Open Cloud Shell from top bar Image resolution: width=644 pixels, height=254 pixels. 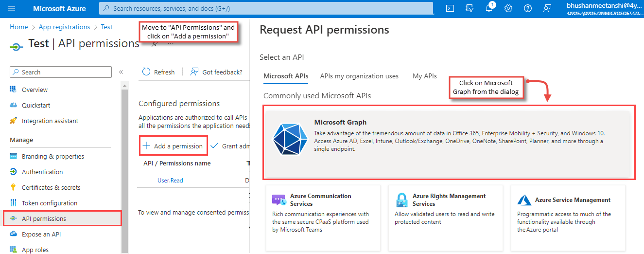451,8
